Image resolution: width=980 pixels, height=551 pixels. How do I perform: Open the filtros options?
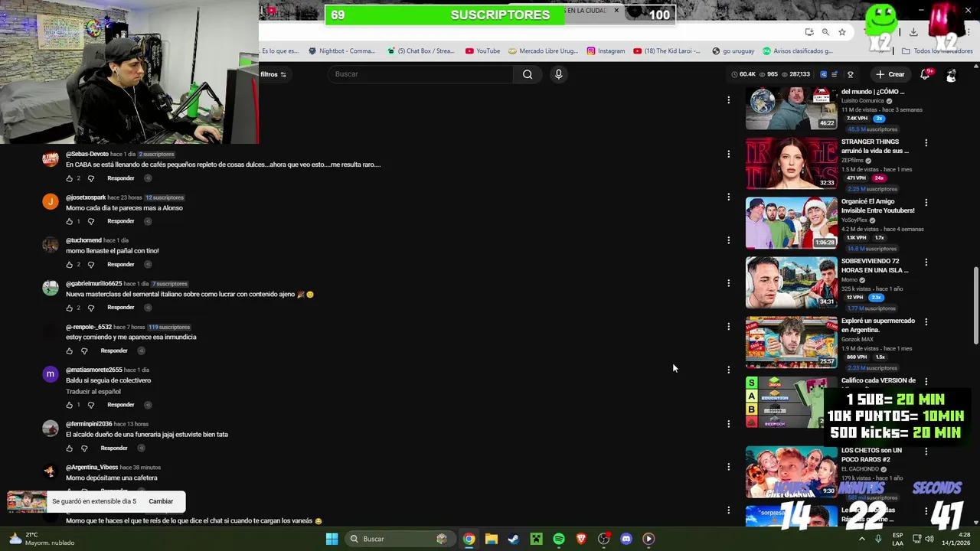coord(273,74)
